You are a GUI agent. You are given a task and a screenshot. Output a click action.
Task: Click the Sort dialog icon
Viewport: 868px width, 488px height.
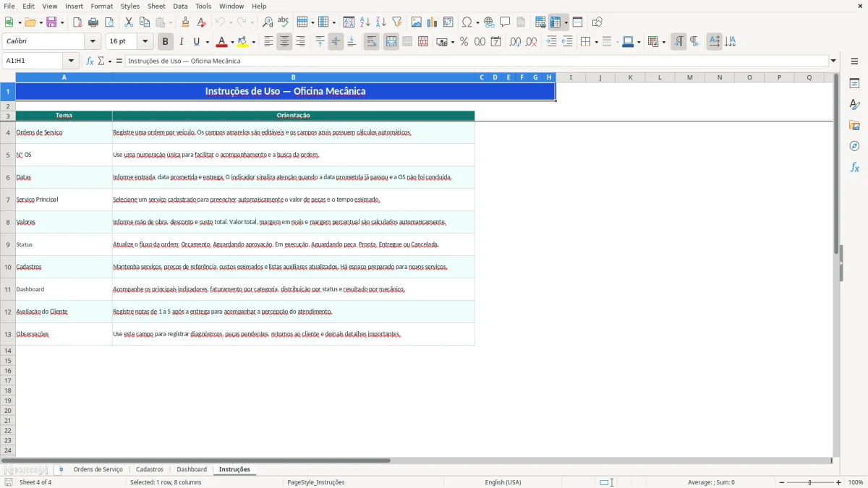349,22
